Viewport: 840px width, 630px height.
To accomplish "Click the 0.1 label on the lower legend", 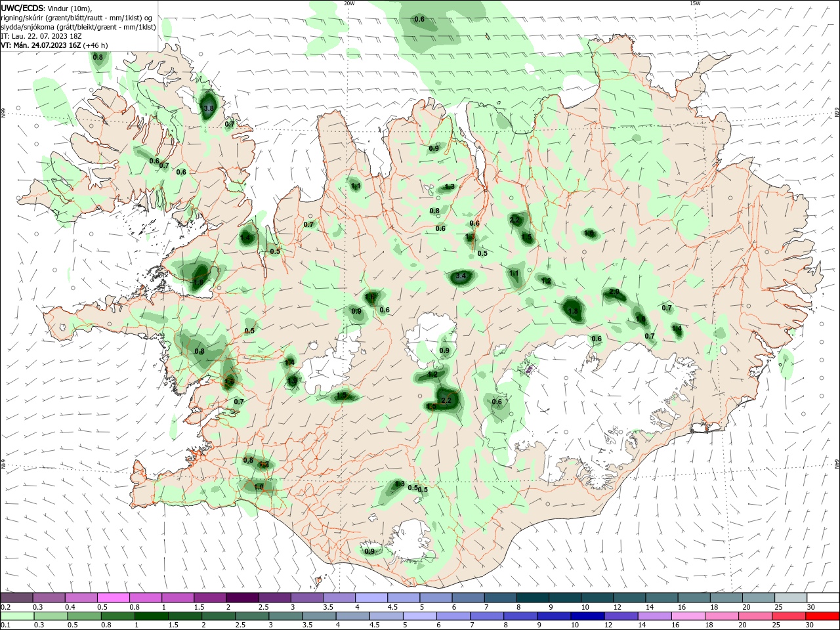I will [5, 625].
